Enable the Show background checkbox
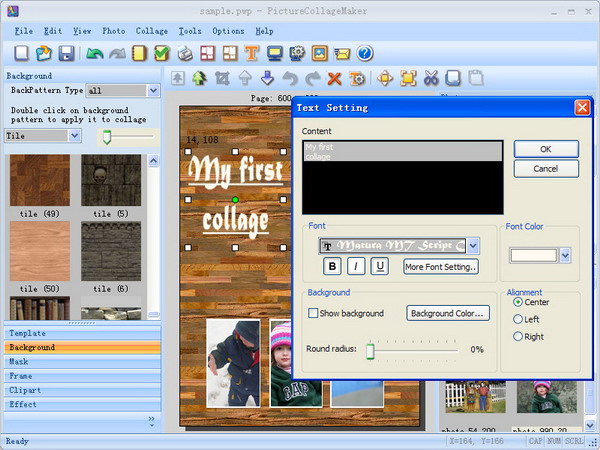Image resolution: width=600 pixels, height=450 pixels. click(x=313, y=313)
